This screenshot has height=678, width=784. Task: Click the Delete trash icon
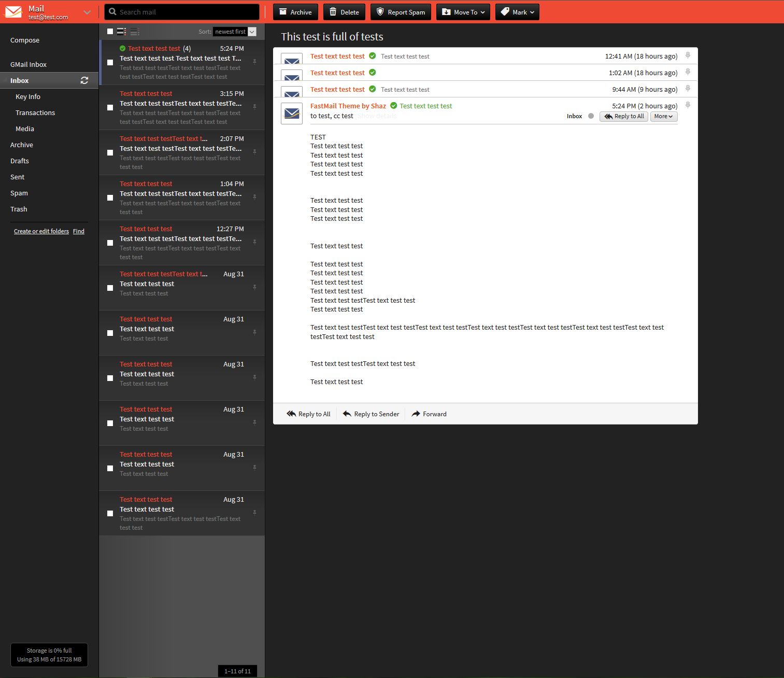pos(332,11)
